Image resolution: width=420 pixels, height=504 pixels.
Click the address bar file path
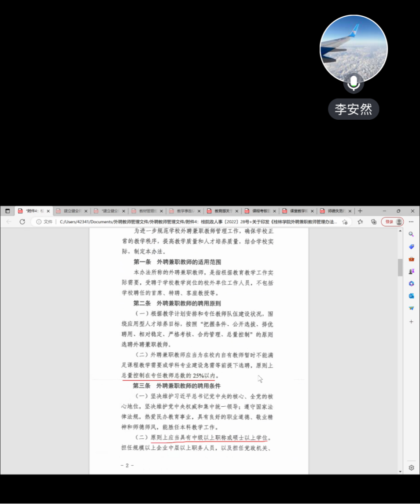tap(198, 222)
